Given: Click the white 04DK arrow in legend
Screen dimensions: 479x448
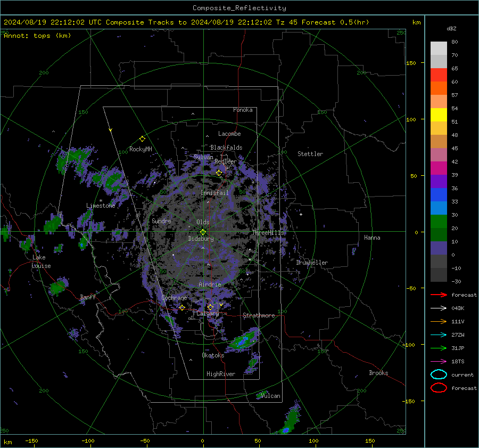Looking at the screenshot, I should [439, 308].
